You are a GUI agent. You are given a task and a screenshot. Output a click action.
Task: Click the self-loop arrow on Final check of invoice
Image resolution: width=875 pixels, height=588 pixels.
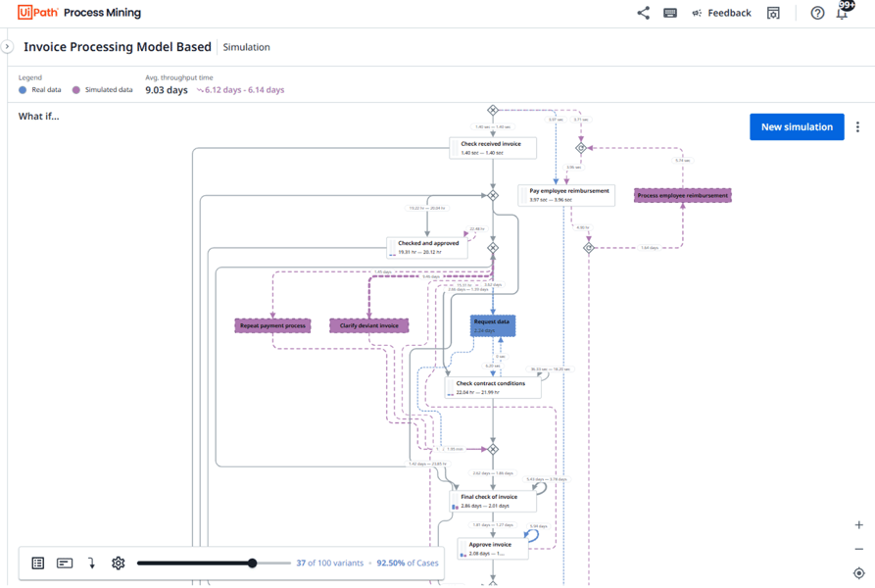[x=540, y=488]
